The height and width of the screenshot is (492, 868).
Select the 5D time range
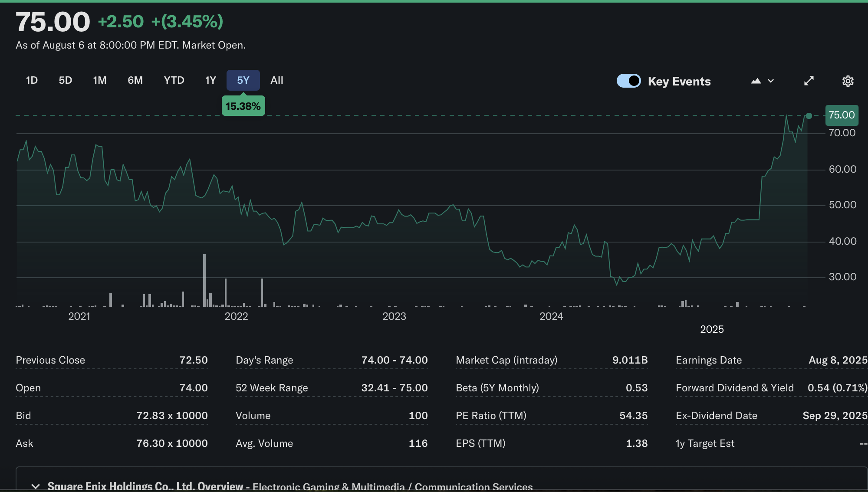click(66, 80)
